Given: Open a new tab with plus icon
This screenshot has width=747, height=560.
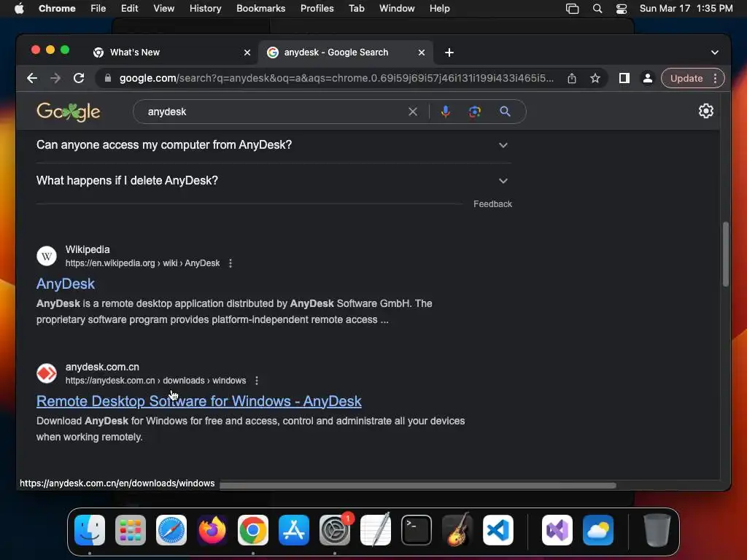Looking at the screenshot, I should tap(449, 52).
